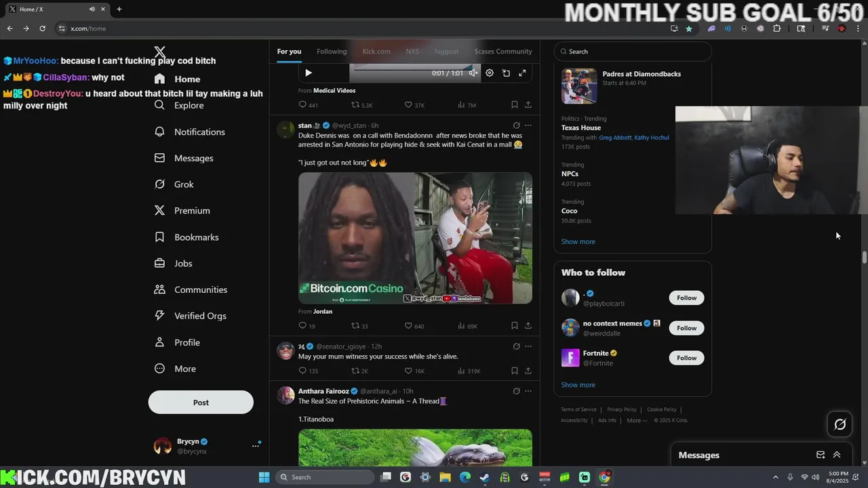868x488 pixels.
Task: Select the For you tab
Action: click(289, 52)
